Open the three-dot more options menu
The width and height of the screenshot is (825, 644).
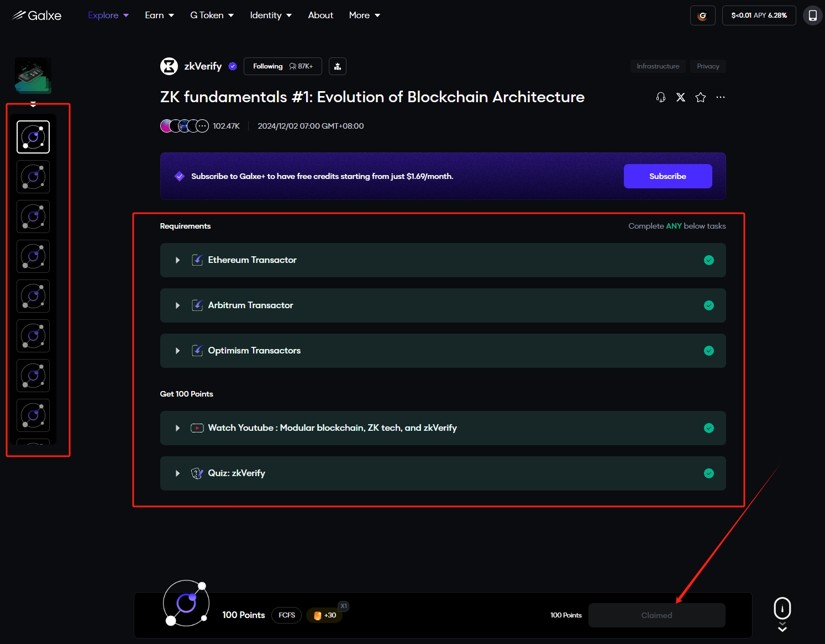click(720, 97)
